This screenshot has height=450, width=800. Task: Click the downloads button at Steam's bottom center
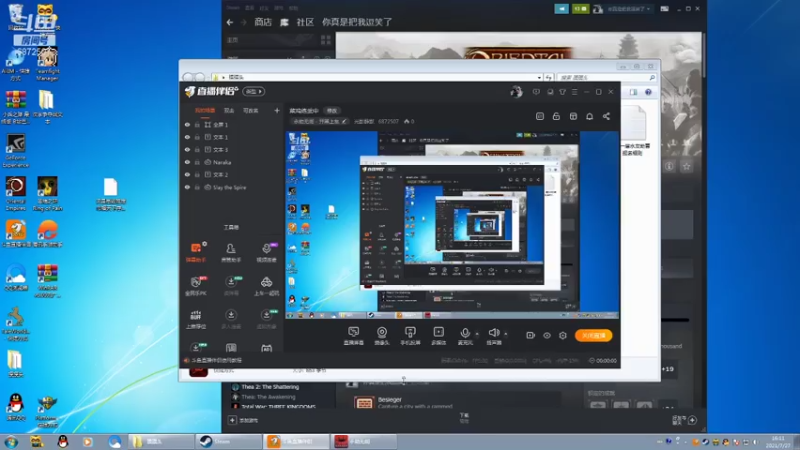coord(464,418)
